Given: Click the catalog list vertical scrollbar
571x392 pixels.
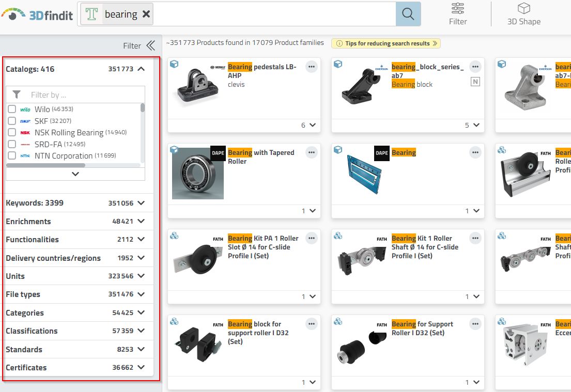Looking at the screenshot, I should coord(143,108).
